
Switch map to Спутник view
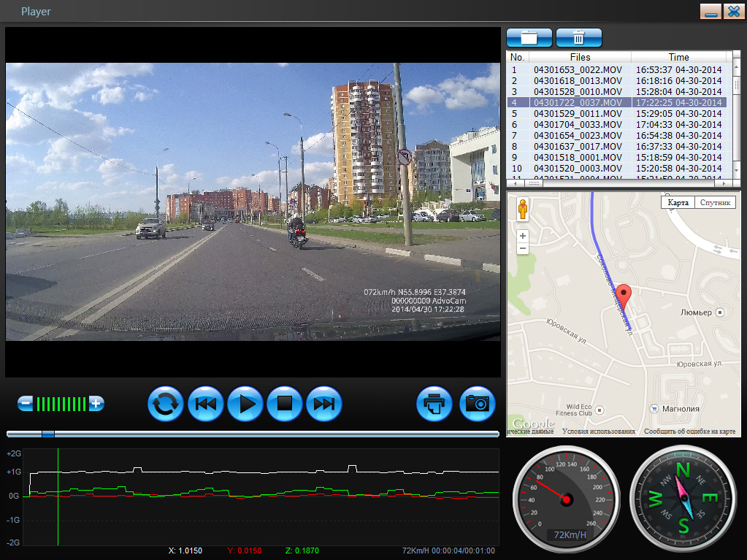click(714, 202)
